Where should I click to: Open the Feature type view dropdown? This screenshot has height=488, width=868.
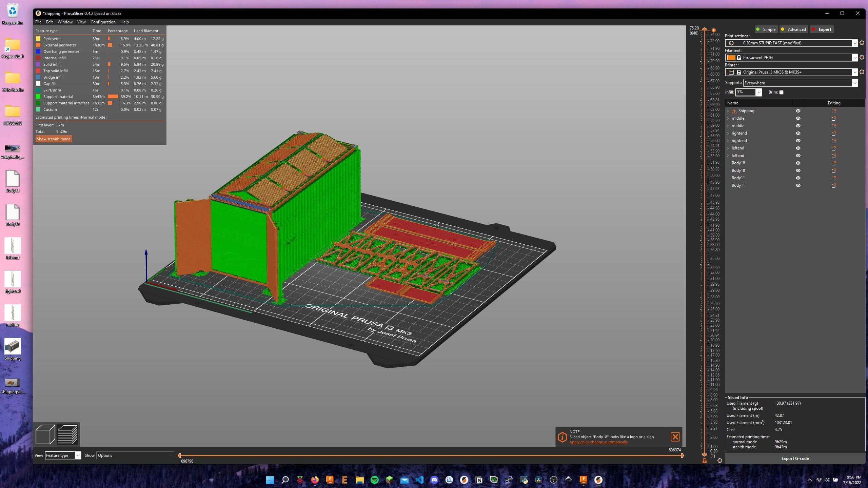coord(63,455)
